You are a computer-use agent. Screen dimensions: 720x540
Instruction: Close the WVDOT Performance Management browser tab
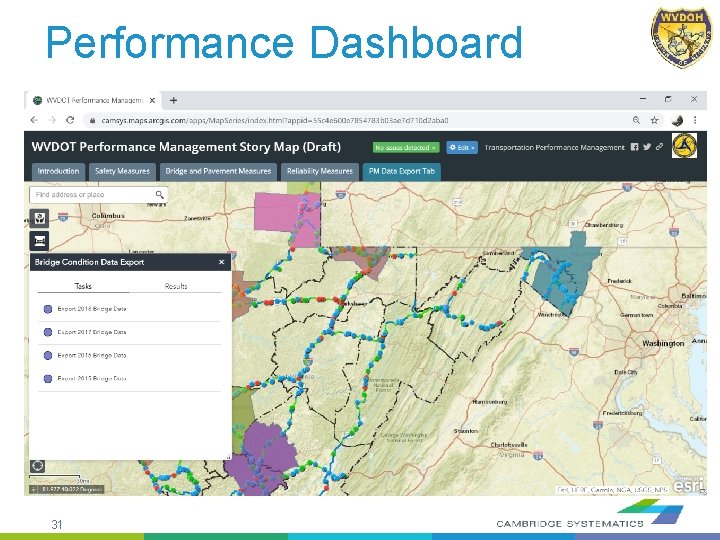coord(152,100)
